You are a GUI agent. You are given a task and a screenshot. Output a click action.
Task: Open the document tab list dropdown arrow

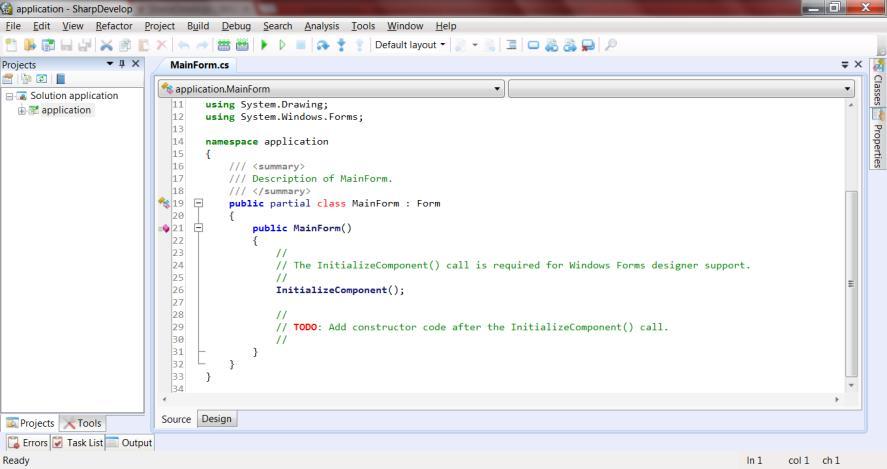tap(845, 64)
